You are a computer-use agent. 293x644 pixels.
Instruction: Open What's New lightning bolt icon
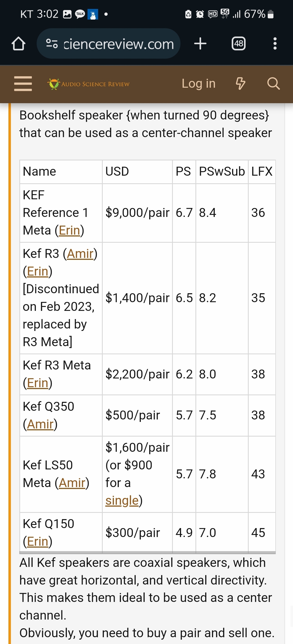click(240, 84)
